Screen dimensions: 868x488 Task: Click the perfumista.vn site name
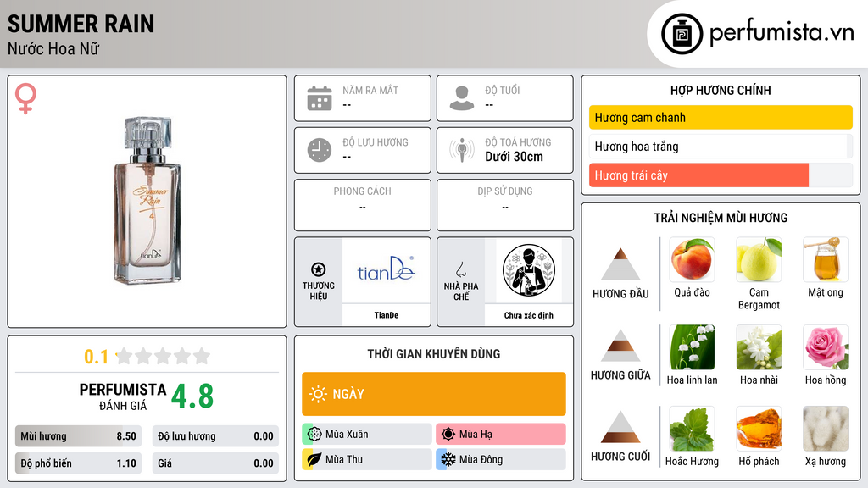point(782,32)
